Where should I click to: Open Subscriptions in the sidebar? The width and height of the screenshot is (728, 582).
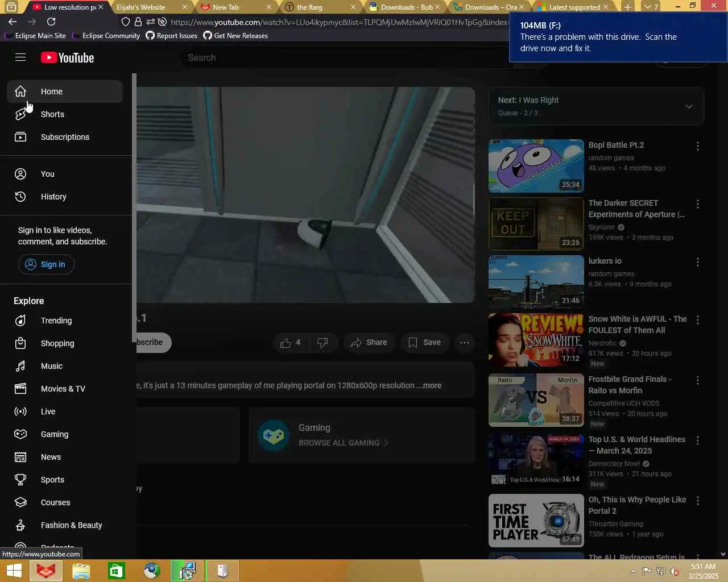[x=65, y=137]
